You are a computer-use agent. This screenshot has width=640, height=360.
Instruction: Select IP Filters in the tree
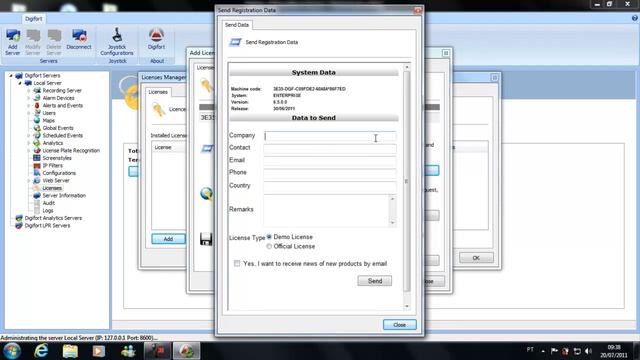(x=53, y=166)
